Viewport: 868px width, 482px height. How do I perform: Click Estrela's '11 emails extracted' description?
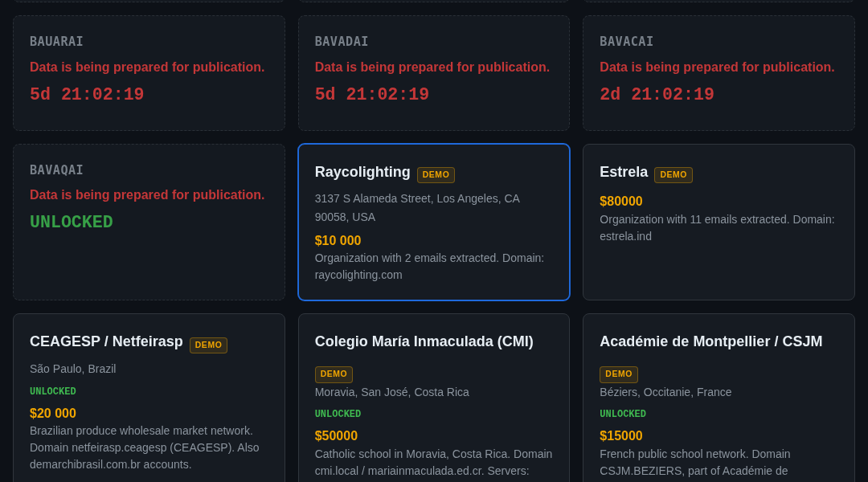click(718, 228)
